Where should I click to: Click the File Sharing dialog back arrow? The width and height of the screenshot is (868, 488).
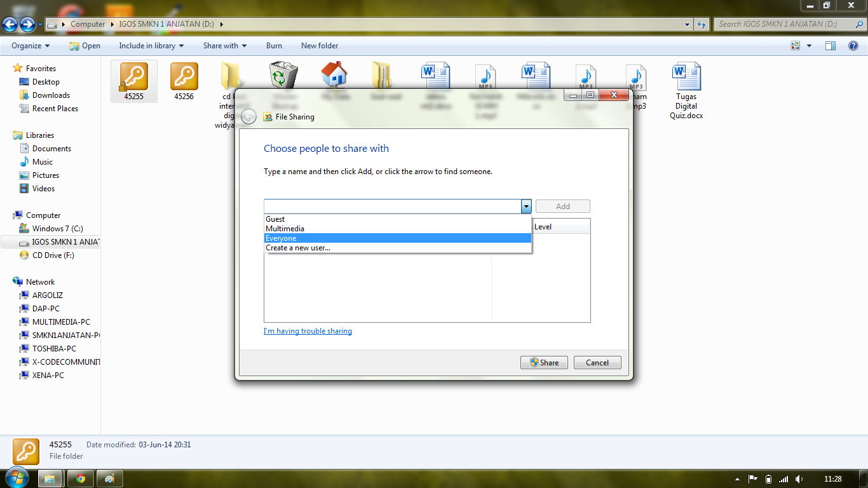(248, 117)
